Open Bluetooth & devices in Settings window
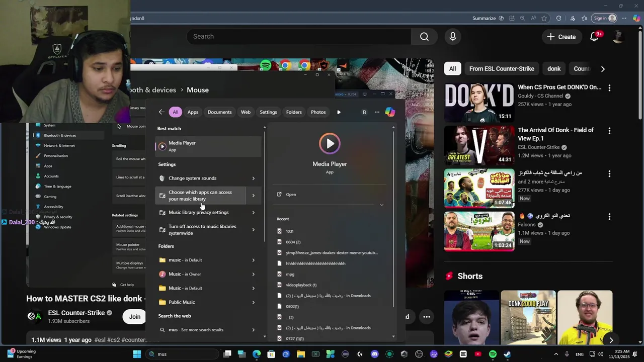Viewport: 644px width, 362px height. tap(68, 135)
